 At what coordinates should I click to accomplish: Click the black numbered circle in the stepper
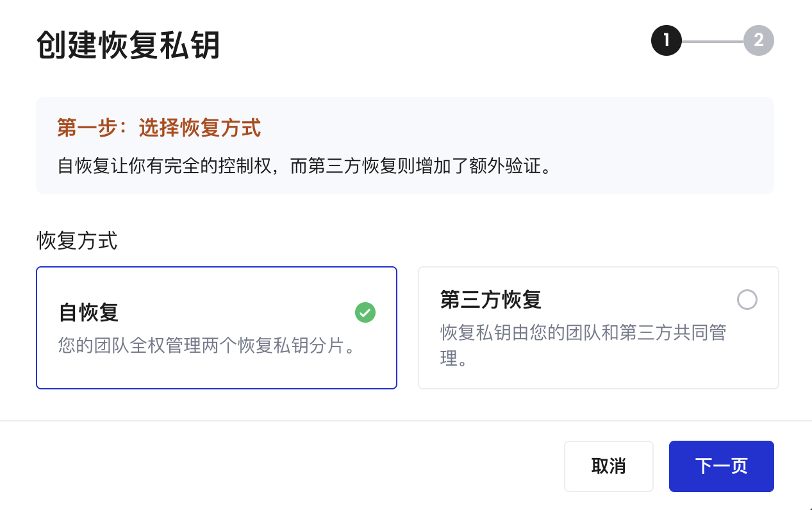666,40
